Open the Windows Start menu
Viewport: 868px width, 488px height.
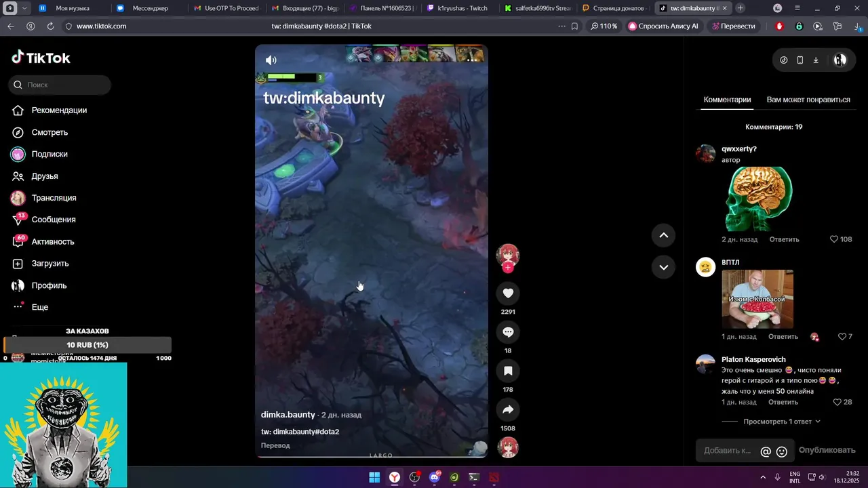pyautogui.click(x=374, y=477)
